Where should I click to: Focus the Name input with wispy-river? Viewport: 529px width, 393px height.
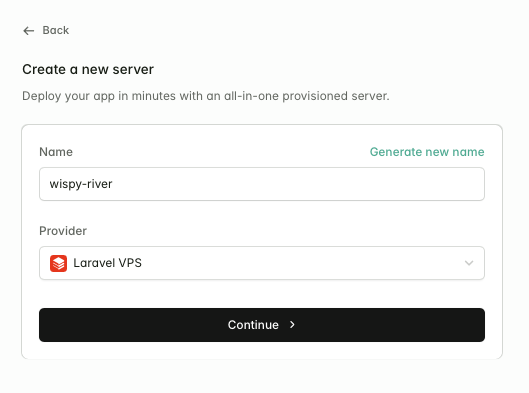pyautogui.click(x=262, y=184)
